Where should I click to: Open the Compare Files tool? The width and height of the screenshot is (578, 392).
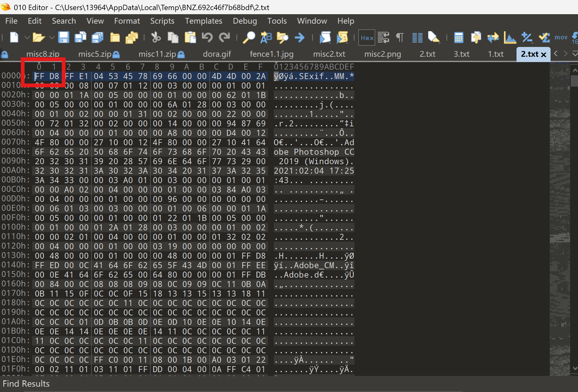pos(476,37)
